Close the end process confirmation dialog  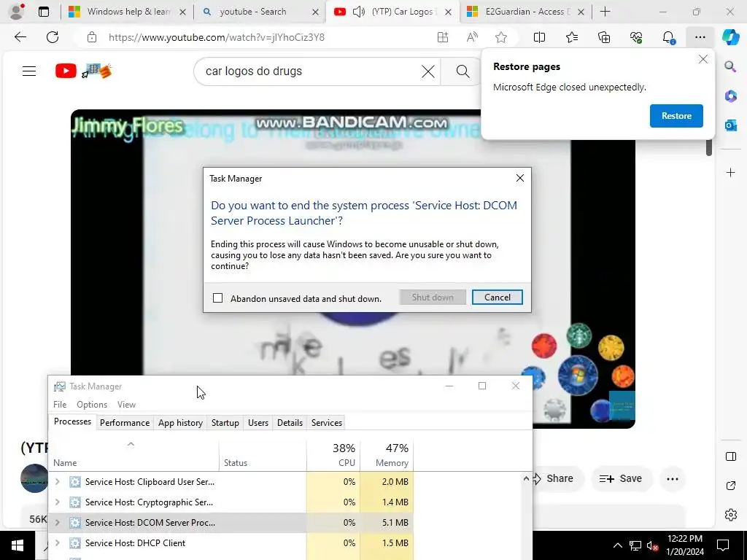pos(519,178)
